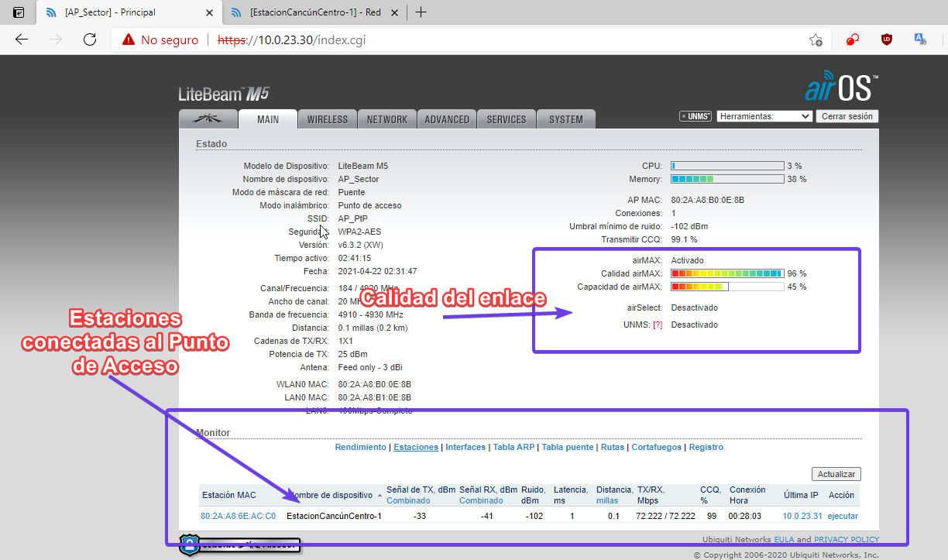Switch to the WIRELESS tab
The image size is (948, 560).
tap(328, 119)
